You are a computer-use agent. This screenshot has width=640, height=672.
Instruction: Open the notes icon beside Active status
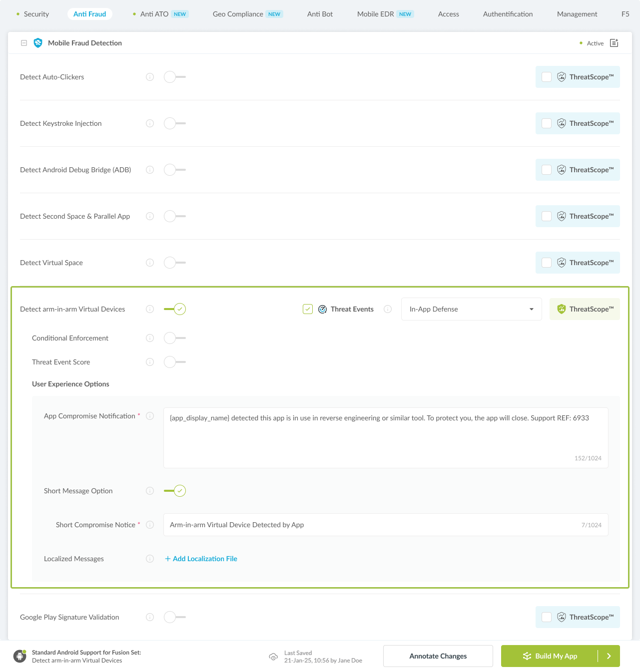[x=614, y=43]
